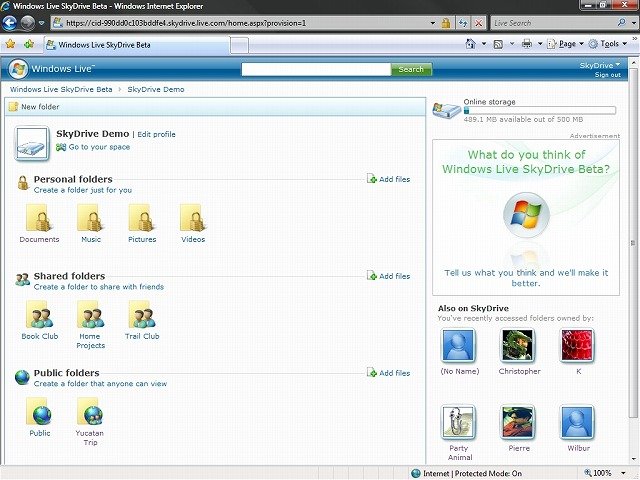
Task: Click Create a folder that anyone can view
Action: pos(100,384)
